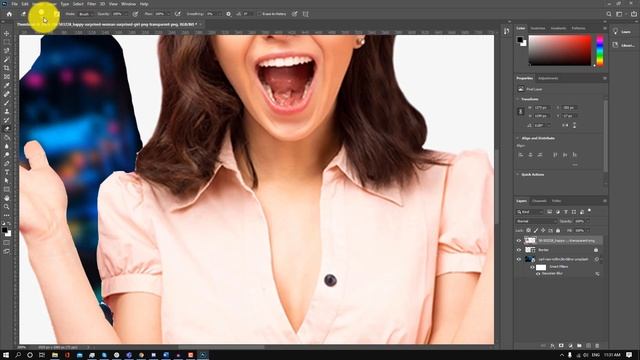This screenshot has width=640, height=360.
Task: Create a new group folder icon
Action: pos(579,345)
